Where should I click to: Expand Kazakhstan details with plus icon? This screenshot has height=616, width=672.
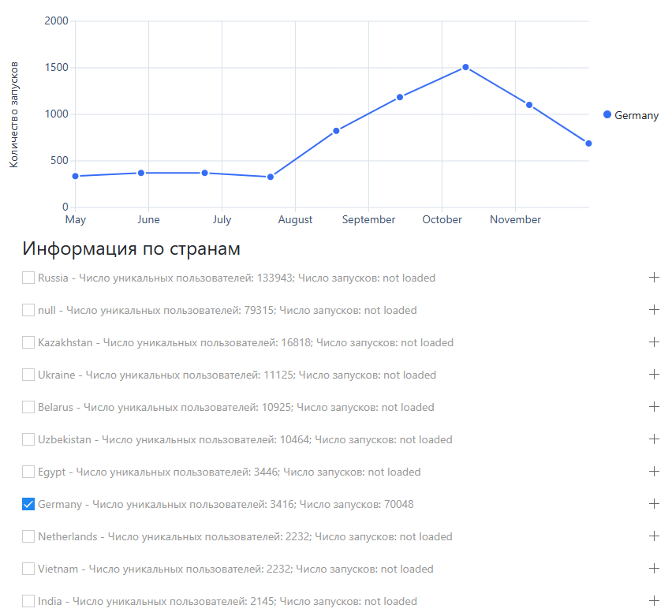[653, 342]
